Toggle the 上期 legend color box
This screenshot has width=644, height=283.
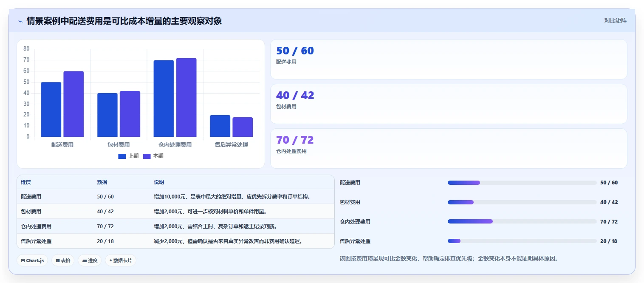[x=122, y=156]
